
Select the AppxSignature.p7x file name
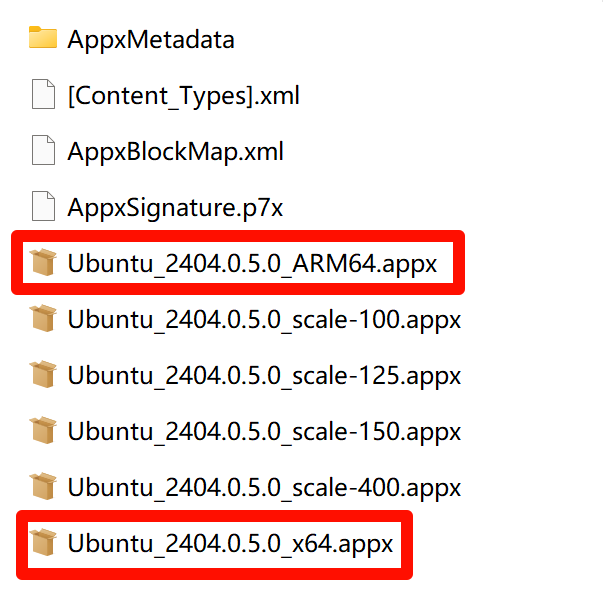pos(176,208)
